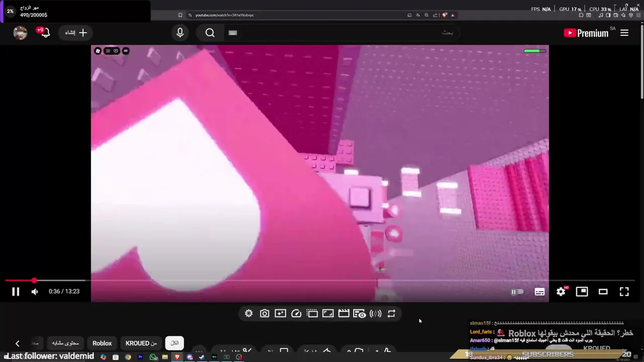
Task: Open the player settings gear
Action: 561,291
